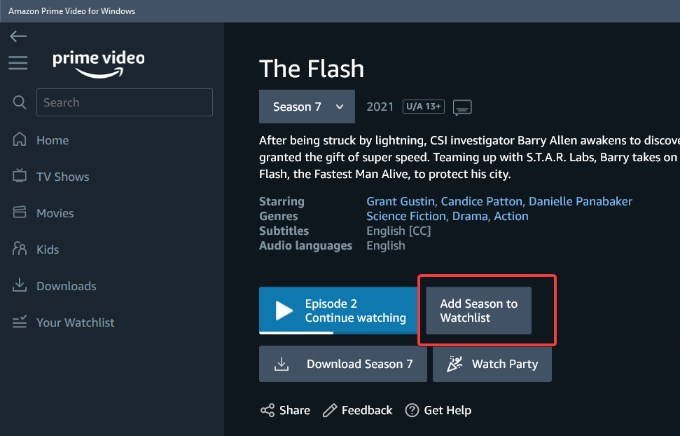Go to TV Shows section
680x436 pixels.
pyautogui.click(x=62, y=177)
